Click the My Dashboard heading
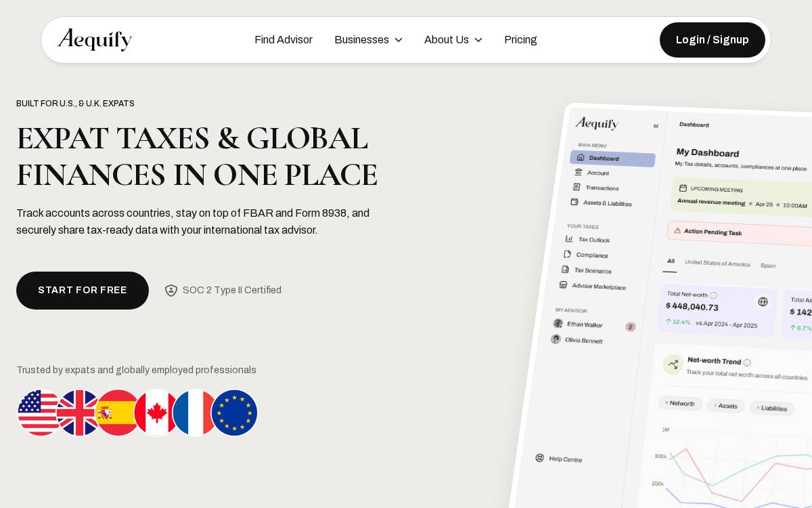 pyautogui.click(x=708, y=152)
